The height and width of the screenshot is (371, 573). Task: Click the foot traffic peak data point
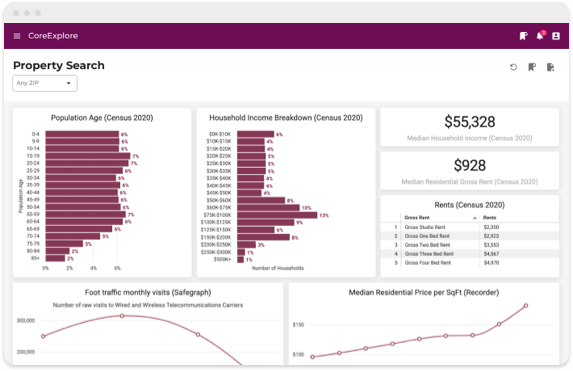point(122,316)
